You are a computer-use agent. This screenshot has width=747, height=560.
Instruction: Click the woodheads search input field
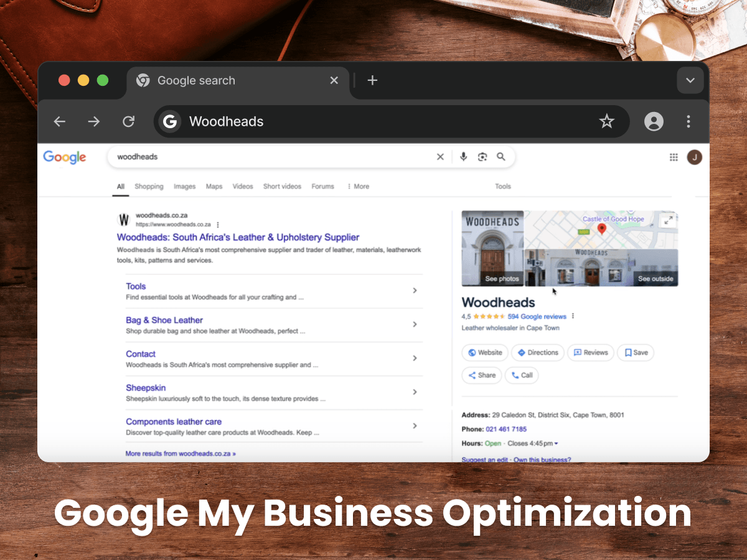(274, 157)
